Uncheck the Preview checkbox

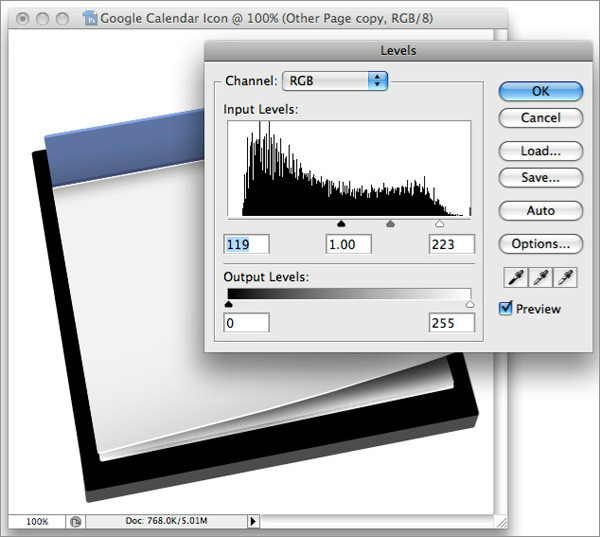point(506,308)
